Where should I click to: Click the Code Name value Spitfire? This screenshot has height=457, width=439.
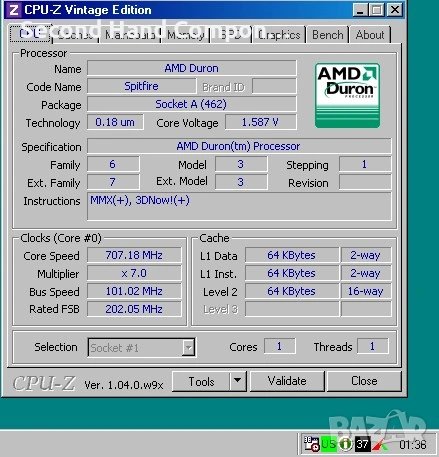(141, 86)
